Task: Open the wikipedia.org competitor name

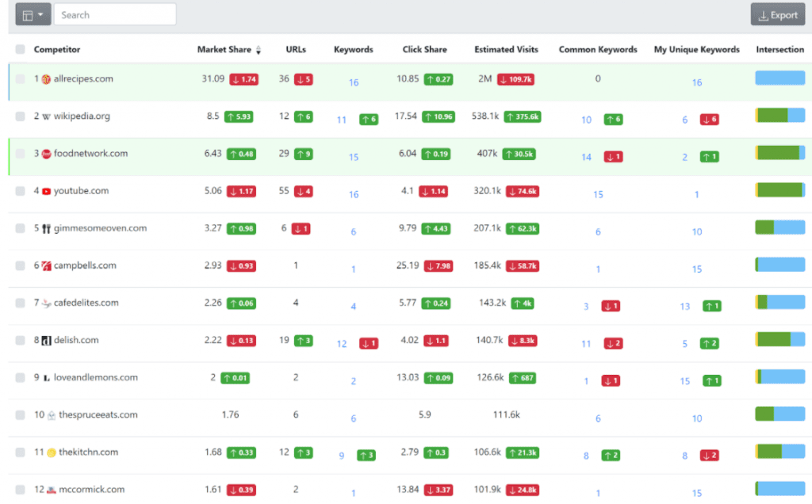Action: click(x=82, y=116)
